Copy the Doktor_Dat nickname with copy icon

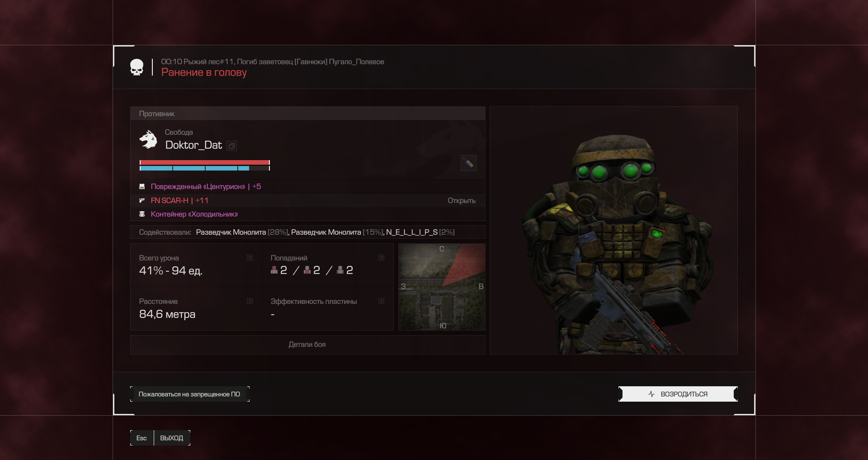coord(231,146)
